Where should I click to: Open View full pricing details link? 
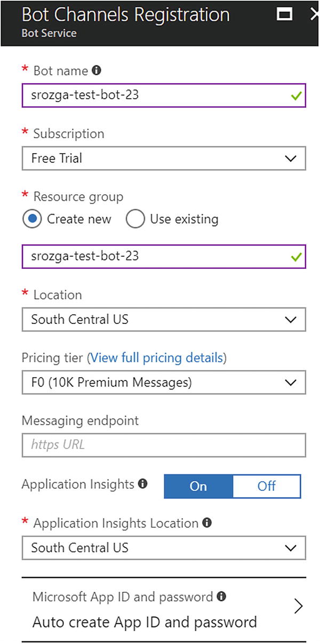[x=157, y=357]
